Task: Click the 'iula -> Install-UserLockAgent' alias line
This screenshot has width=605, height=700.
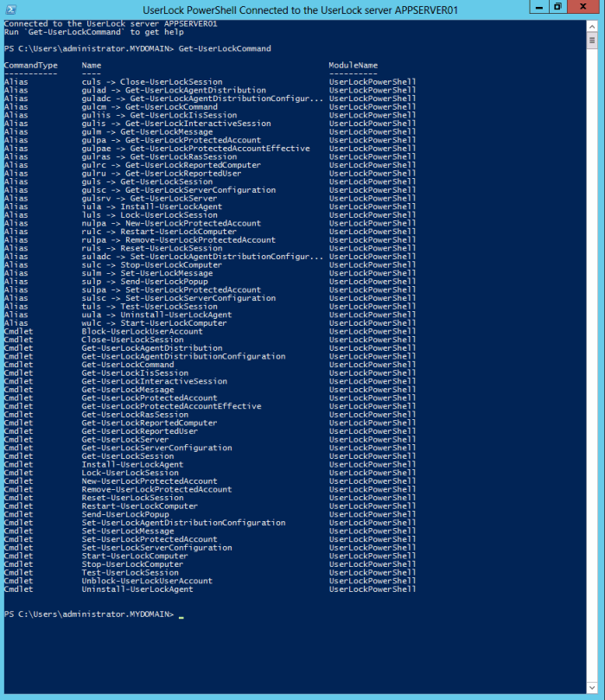Action: tap(152, 207)
